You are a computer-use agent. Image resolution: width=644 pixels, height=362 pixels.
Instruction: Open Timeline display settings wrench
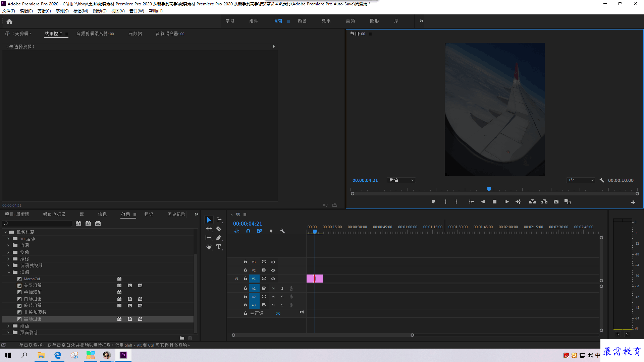(x=282, y=231)
